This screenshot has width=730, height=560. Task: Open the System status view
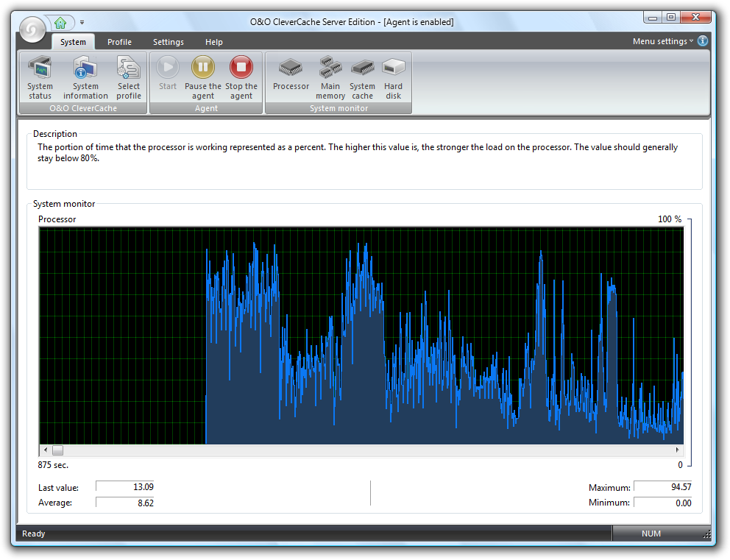pos(40,77)
